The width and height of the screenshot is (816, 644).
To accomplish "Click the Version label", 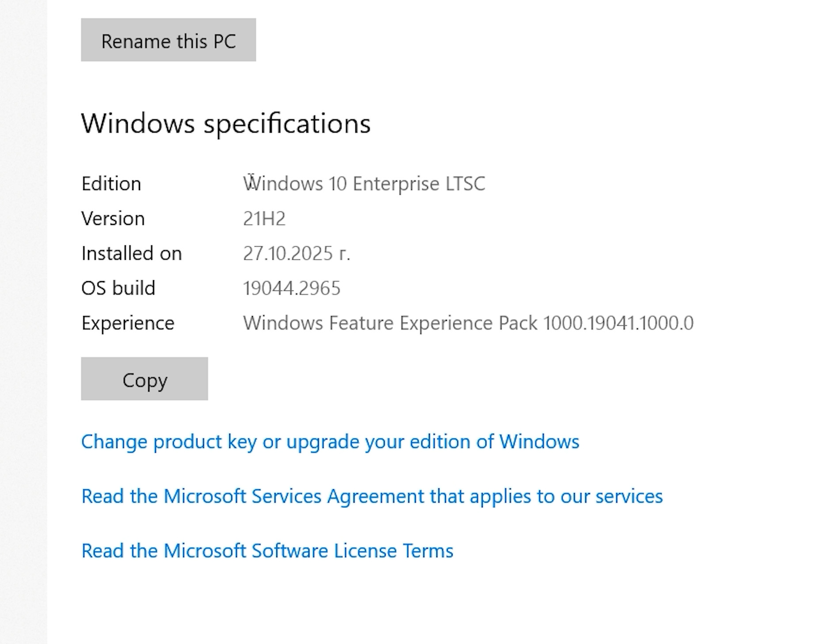I will tap(113, 219).
